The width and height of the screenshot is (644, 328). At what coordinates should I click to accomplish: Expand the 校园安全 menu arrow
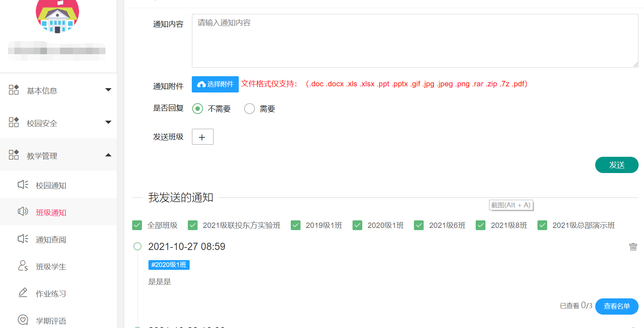click(108, 122)
